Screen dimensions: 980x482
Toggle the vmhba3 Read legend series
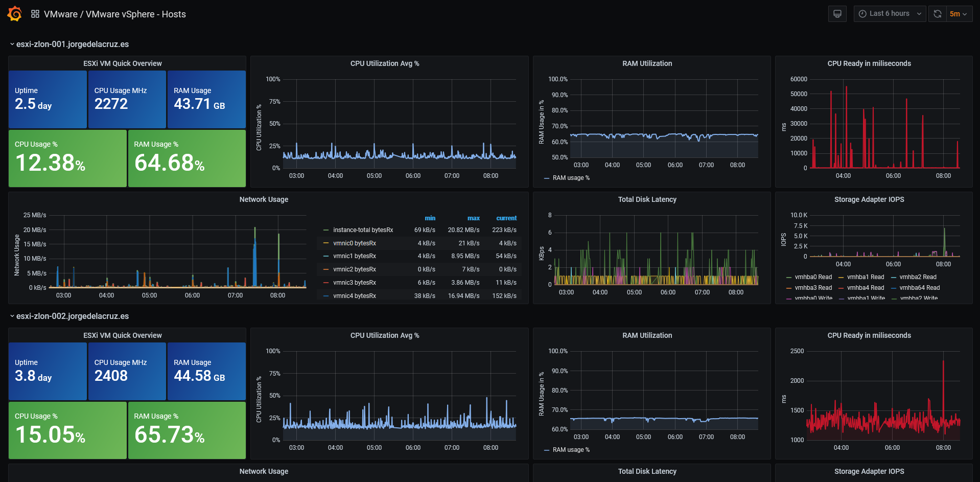[813, 288]
